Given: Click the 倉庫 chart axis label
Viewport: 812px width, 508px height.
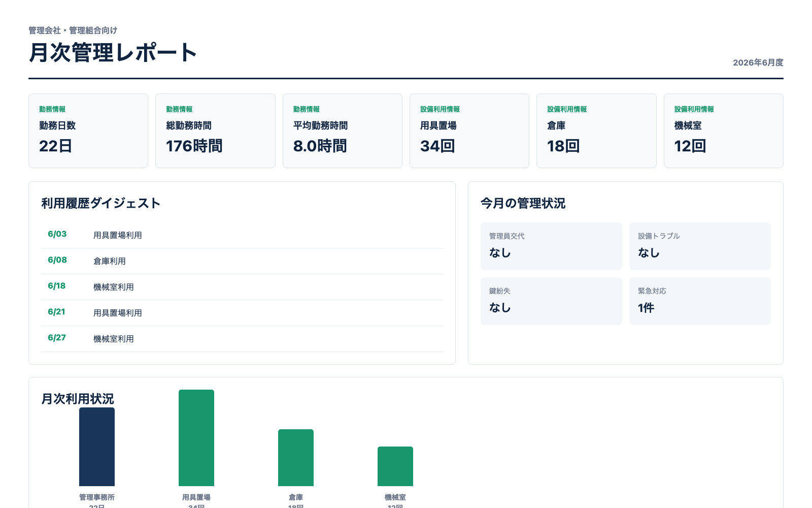Looking at the screenshot, I should [x=296, y=497].
